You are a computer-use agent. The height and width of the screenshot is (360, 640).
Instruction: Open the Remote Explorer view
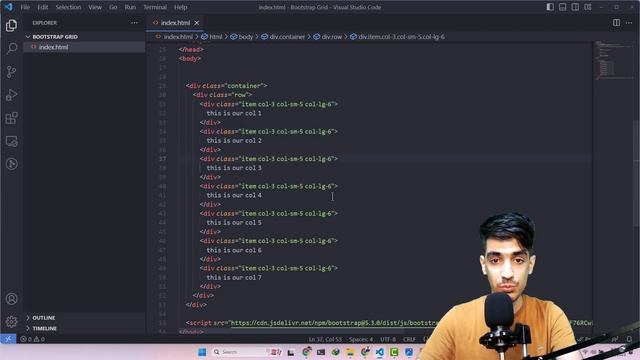point(11,141)
